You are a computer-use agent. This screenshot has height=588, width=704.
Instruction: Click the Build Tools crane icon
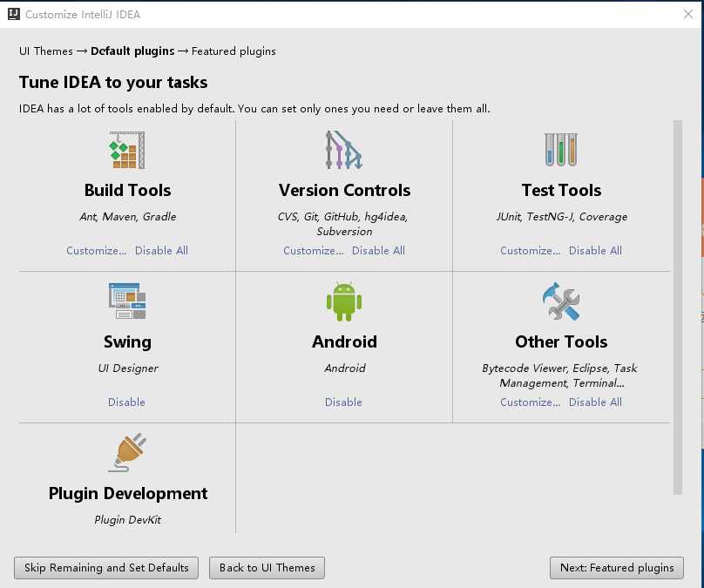tap(127, 150)
